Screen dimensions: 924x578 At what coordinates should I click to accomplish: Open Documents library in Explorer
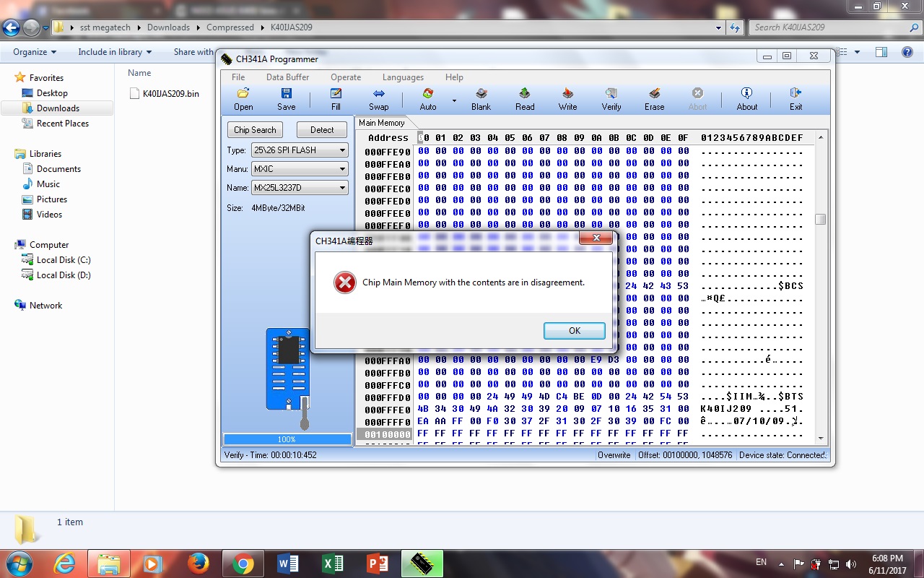coord(58,169)
